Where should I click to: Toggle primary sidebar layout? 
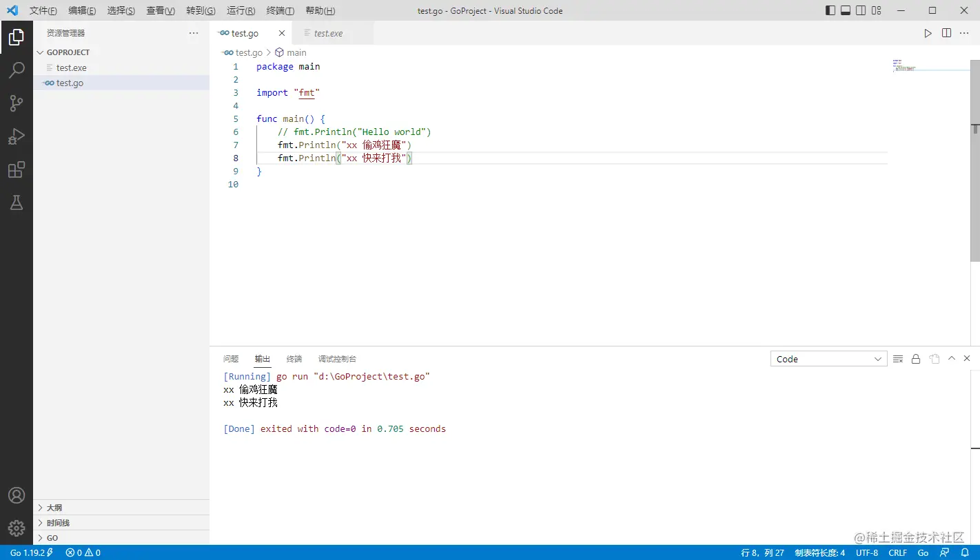pyautogui.click(x=830, y=10)
